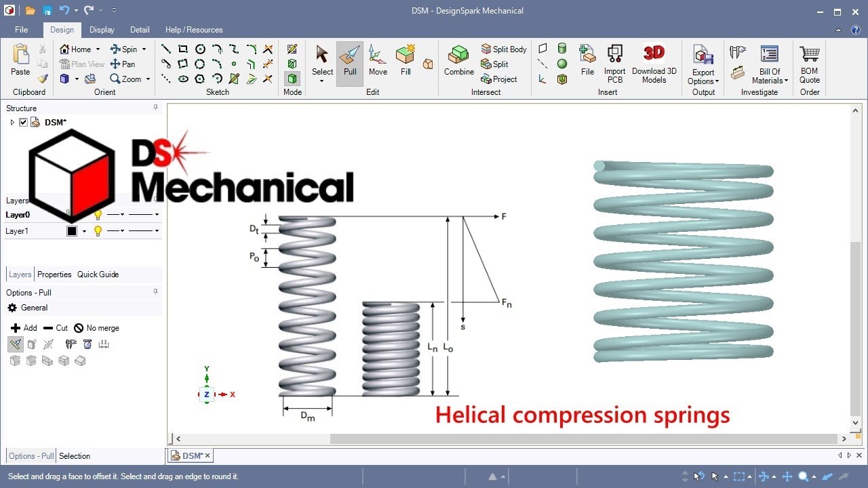Open the Zoom dropdown arrow

(x=148, y=79)
